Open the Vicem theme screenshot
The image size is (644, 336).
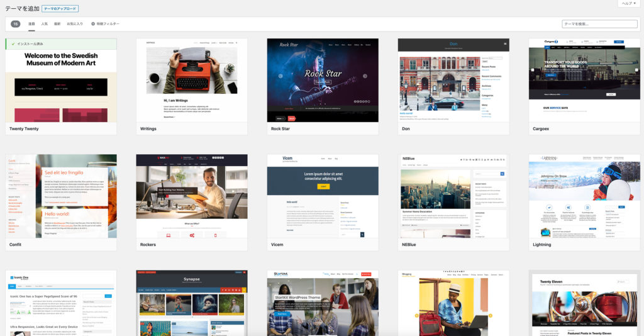pos(323,196)
